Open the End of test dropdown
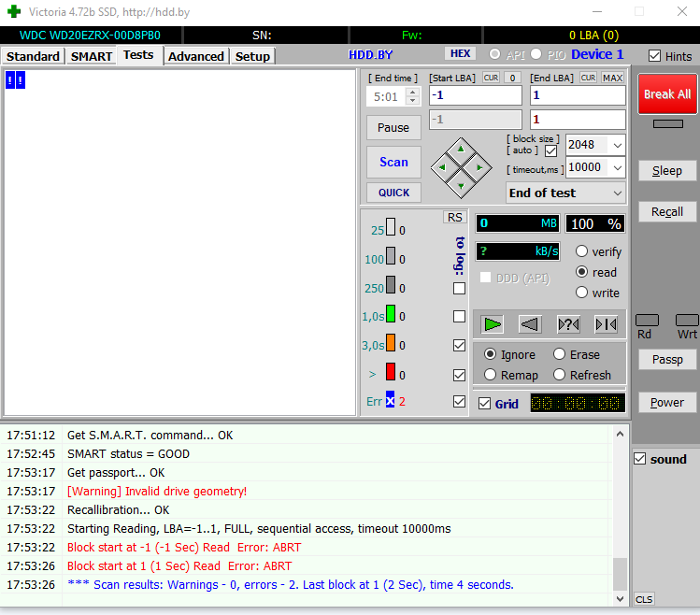Image resolution: width=700 pixels, height=615 pixels. tap(616, 193)
